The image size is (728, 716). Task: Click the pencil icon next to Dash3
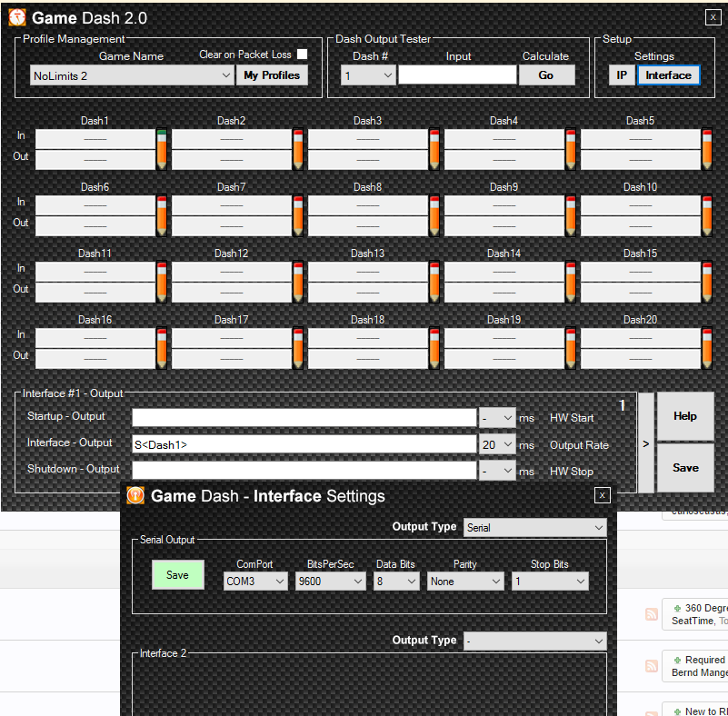point(434,149)
